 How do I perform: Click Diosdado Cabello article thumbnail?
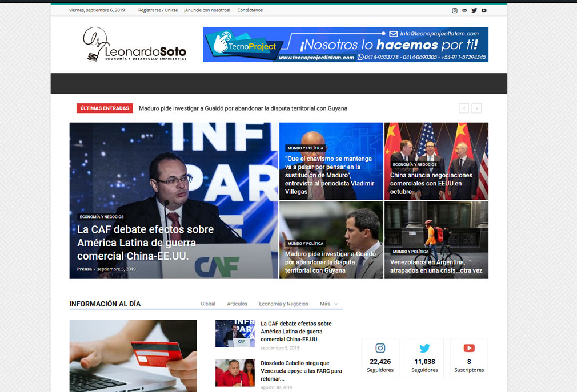pos(235,373)
